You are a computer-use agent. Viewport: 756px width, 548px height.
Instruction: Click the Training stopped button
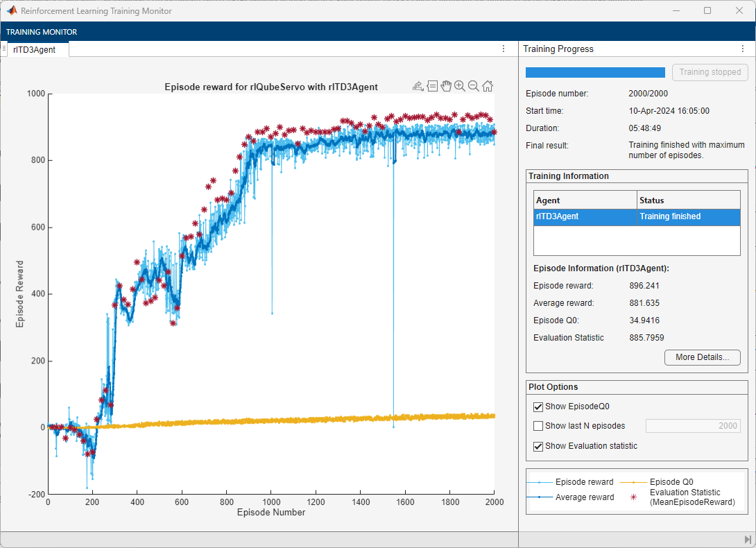710,72
